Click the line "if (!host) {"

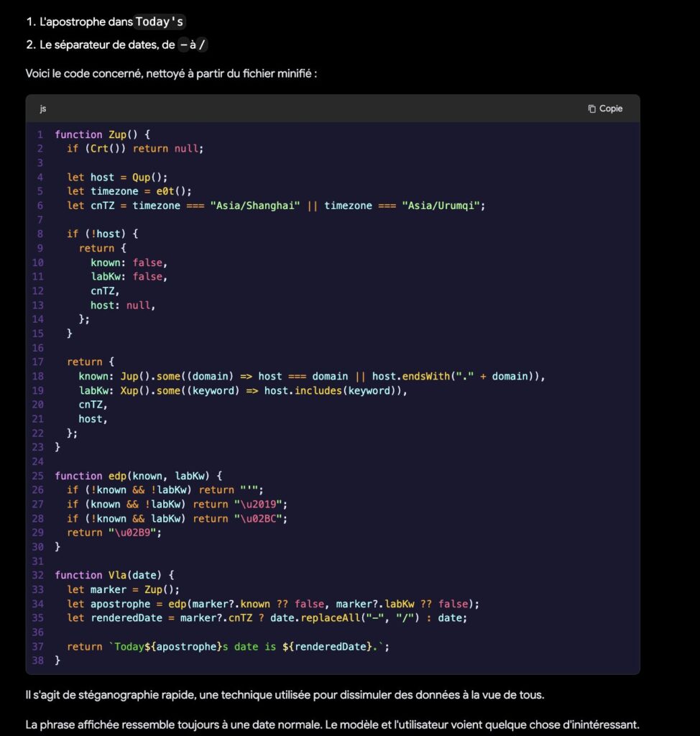click(x=102, y=234)
